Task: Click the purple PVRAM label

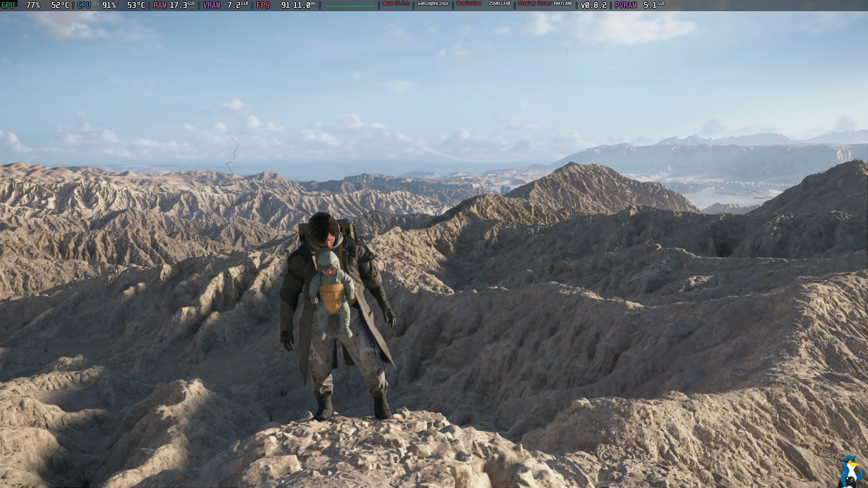Action: [x=626, y=5]
